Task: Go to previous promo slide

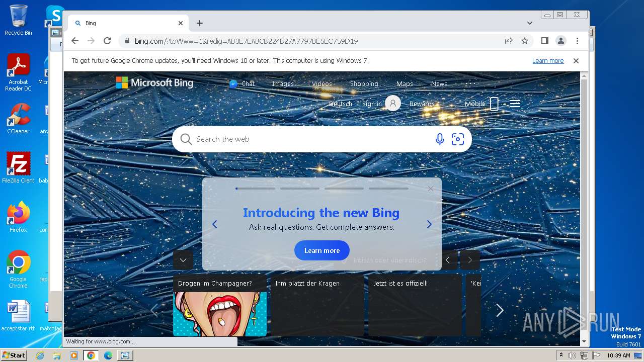Action: point(215,224)
